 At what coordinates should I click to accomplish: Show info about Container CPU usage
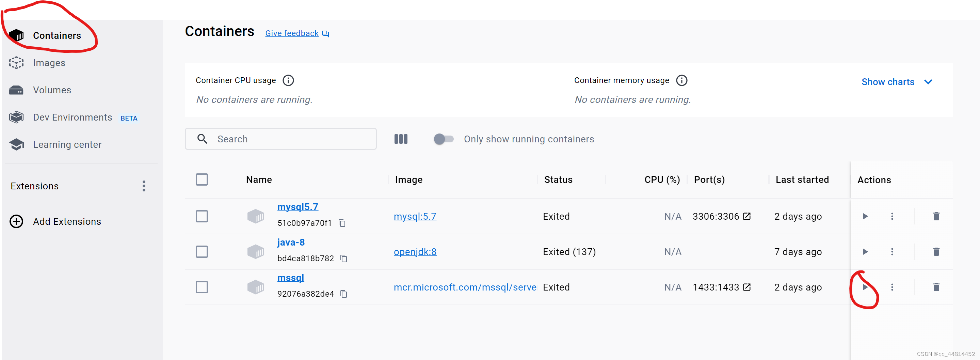288,81
